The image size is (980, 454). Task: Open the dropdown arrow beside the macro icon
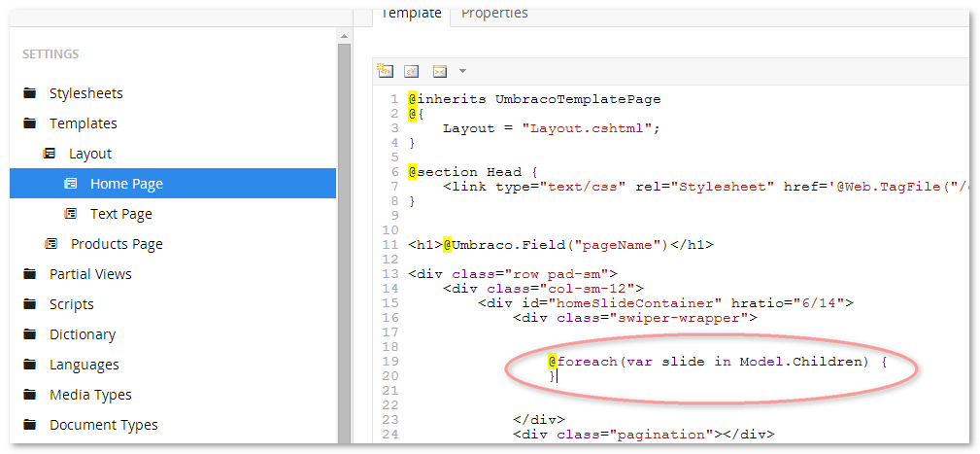(x=462, y=71)
